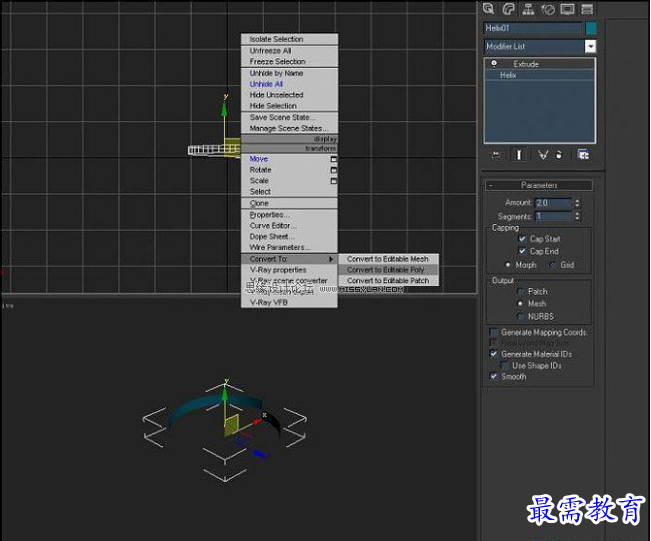Open Scale transform settings box
Image resolution: width=651 pixels, height=541 pixels.
coord(333,181)
